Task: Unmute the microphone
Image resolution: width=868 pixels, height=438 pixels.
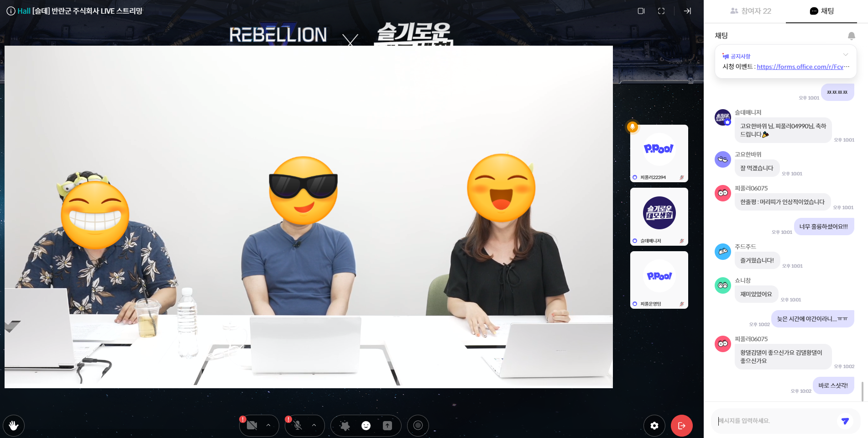Action: pyautogui.click(x=298, y=426)
